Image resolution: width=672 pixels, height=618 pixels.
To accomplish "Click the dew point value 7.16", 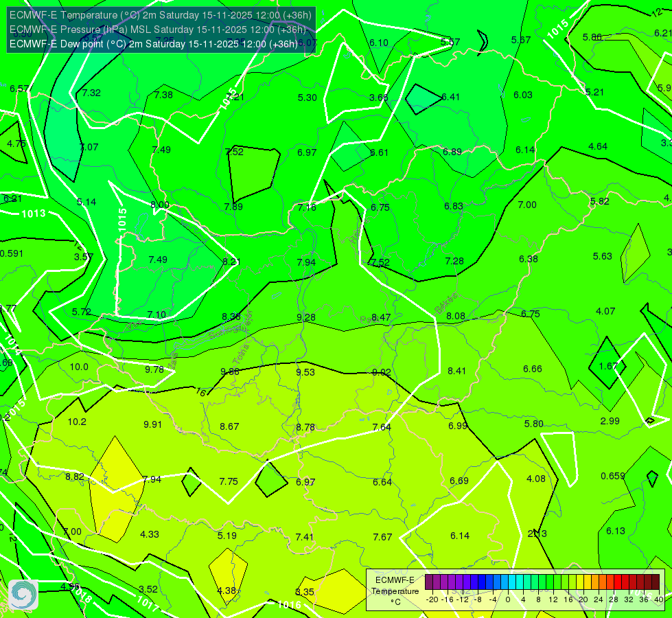I will pyautogui.click(x=307, y=207).
